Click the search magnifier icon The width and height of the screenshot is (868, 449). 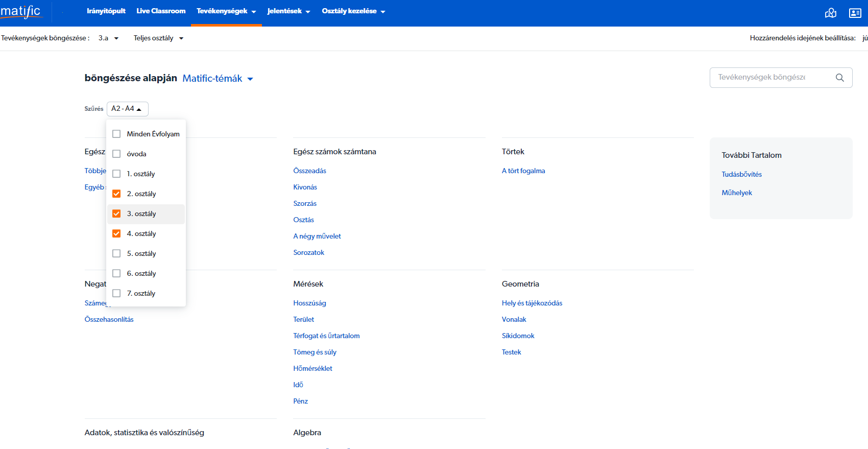(x=839, y=78)
